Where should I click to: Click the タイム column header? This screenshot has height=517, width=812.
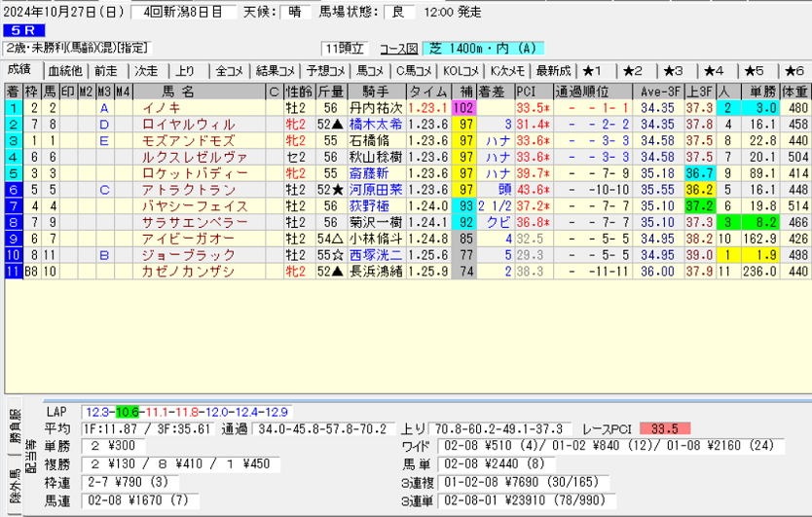point(427,92)
